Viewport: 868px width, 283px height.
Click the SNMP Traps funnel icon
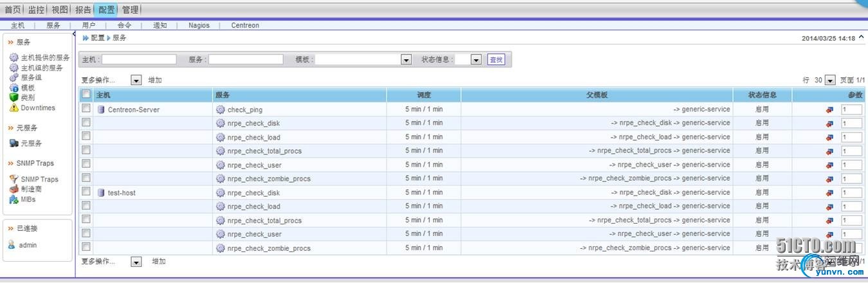tap(14, 179)
